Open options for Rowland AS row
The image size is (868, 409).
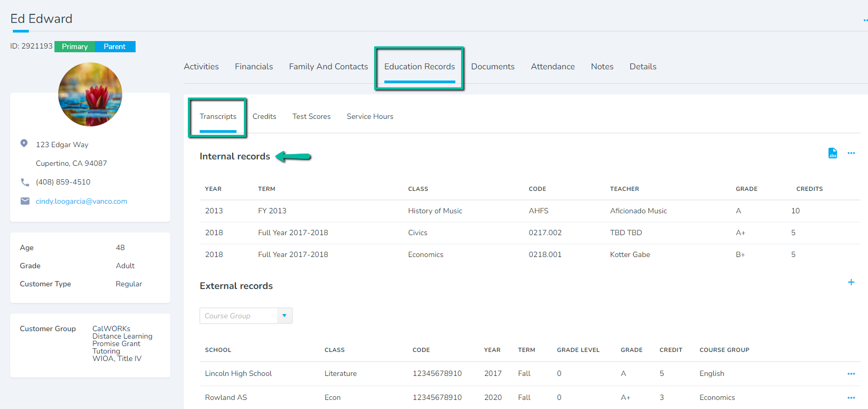click(x=851, y=398)
